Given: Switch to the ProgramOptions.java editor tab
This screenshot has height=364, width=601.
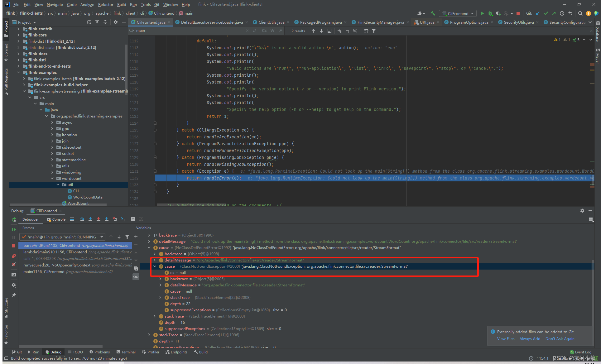Looking at the screenshot, I should 469,22.
